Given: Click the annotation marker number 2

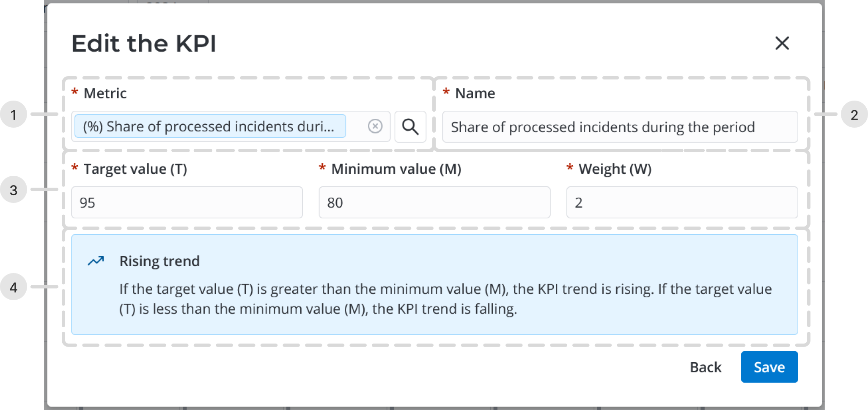Looking at the screenshot, I should coord(854,115).
